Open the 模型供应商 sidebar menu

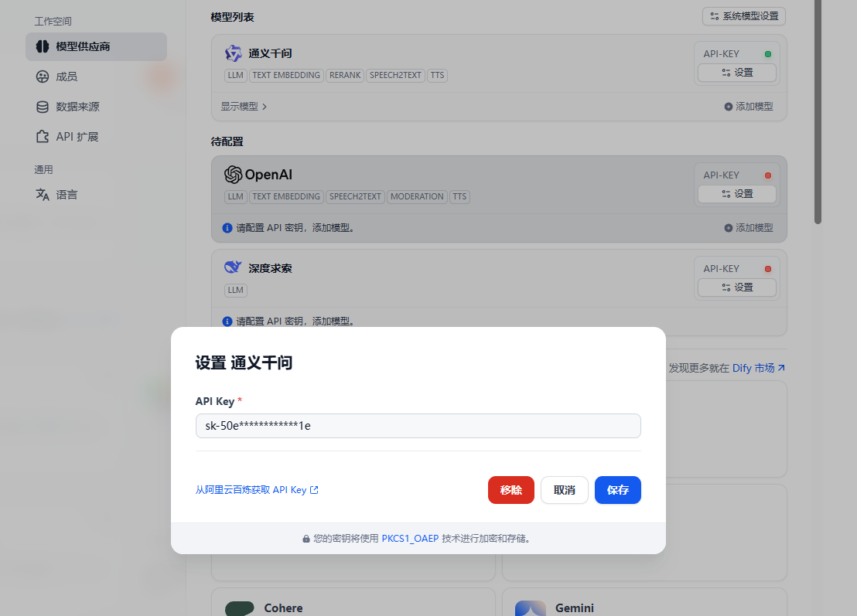[x=96, y=46]
